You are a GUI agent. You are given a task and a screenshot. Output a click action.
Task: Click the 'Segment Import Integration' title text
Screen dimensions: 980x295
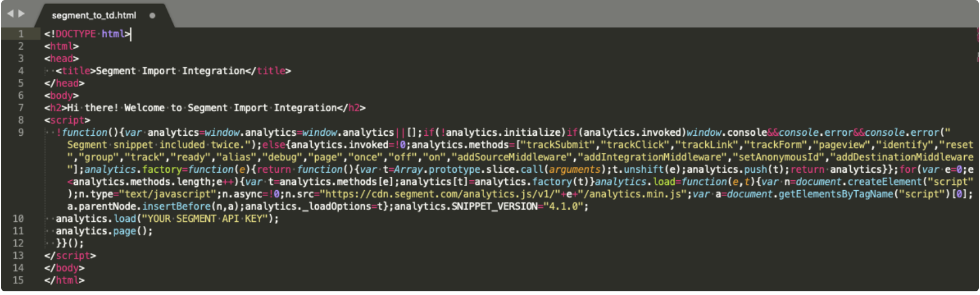pyautogui.click(x=170, y=71)
